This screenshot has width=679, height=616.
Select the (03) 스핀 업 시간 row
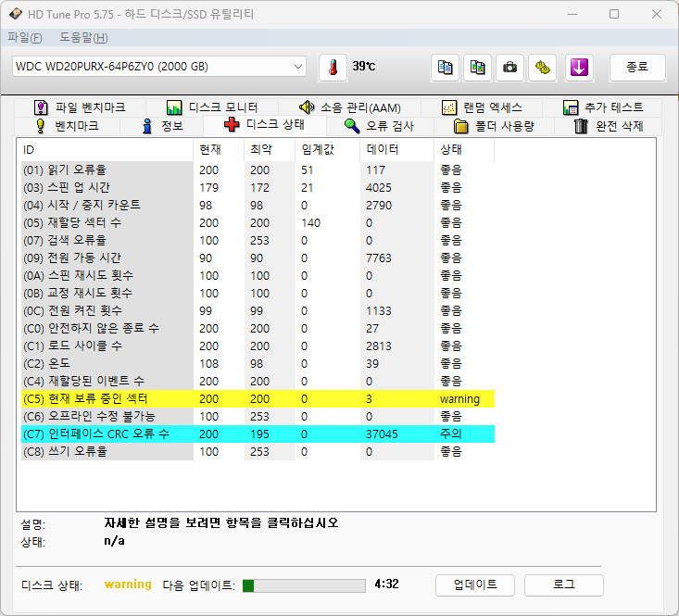(258, 187)
